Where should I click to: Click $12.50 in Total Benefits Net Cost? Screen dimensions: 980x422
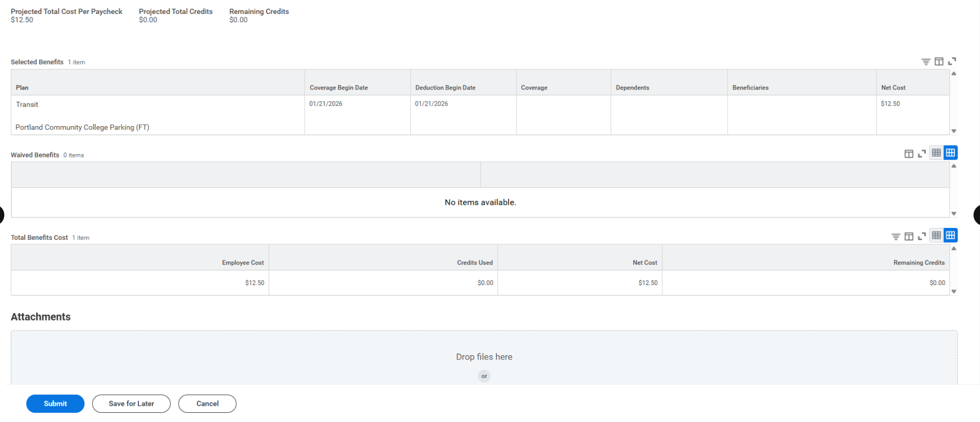pyautogui.click(x=648, y=282)
